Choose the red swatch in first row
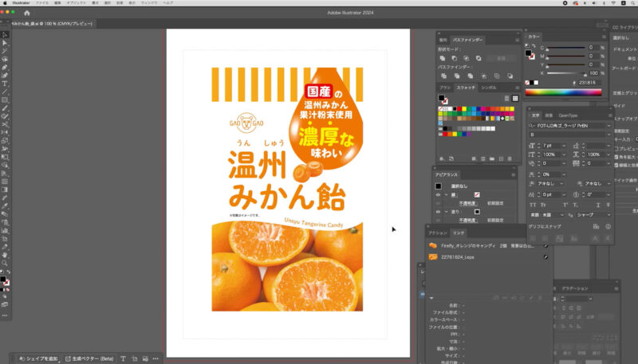638x364 pixels. click(x=459, y=109)
